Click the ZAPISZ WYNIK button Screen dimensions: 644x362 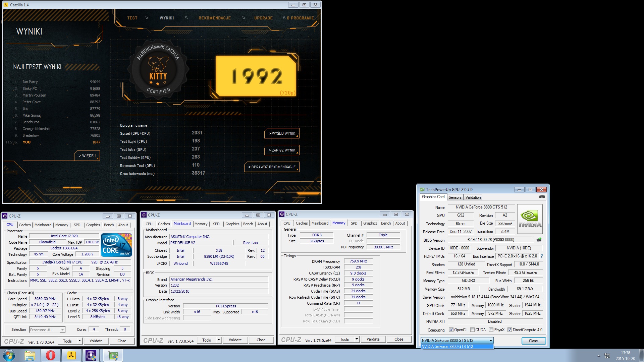(282, 150)
